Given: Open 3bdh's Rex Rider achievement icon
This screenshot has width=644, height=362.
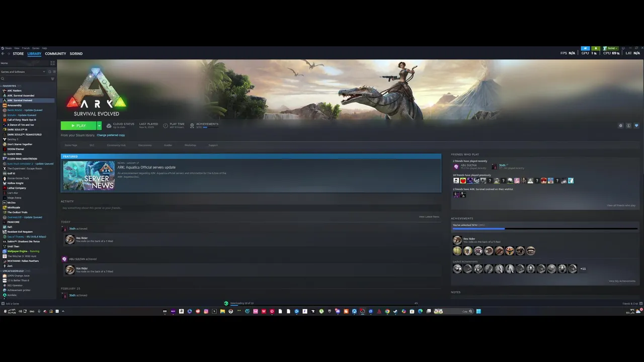Looking at the screenshot, I should (70, 240).
